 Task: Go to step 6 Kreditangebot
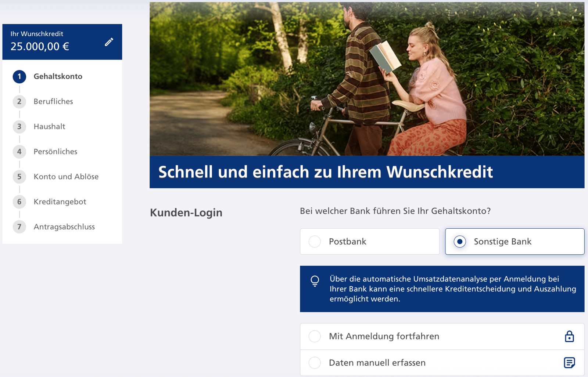click(50, 202)
